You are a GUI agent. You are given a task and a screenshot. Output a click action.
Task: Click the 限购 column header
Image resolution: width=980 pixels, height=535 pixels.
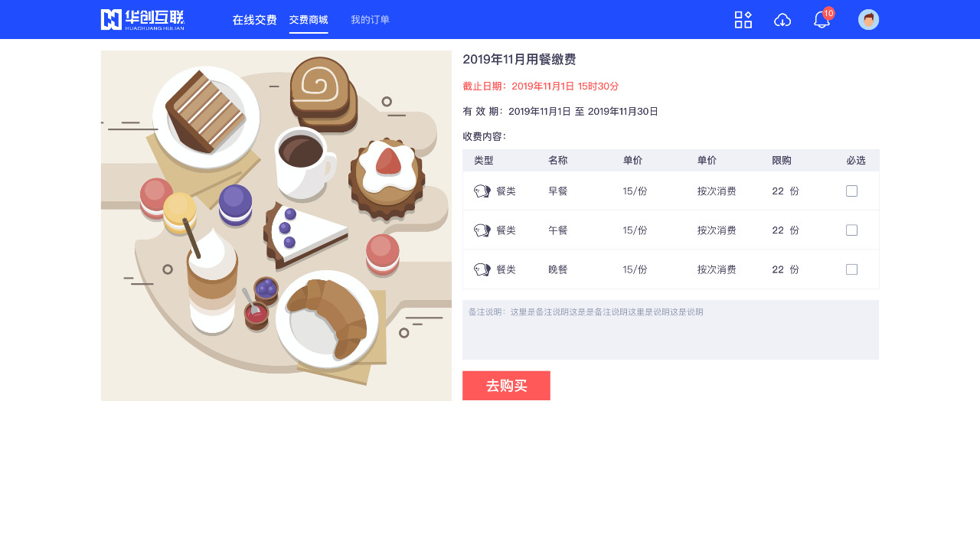coord(782,161)
